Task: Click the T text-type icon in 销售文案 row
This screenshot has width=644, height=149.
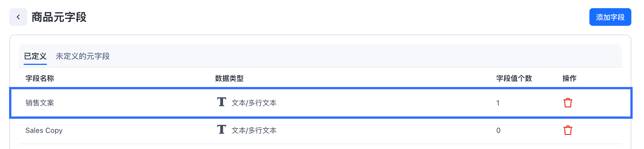Action: [222, 102]
